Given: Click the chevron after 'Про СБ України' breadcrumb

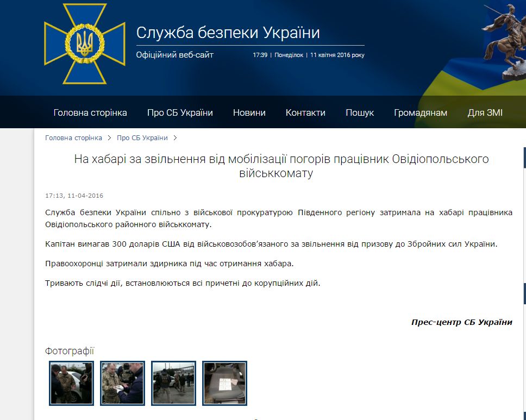Looking at the screenshot, I should point(175,138).
